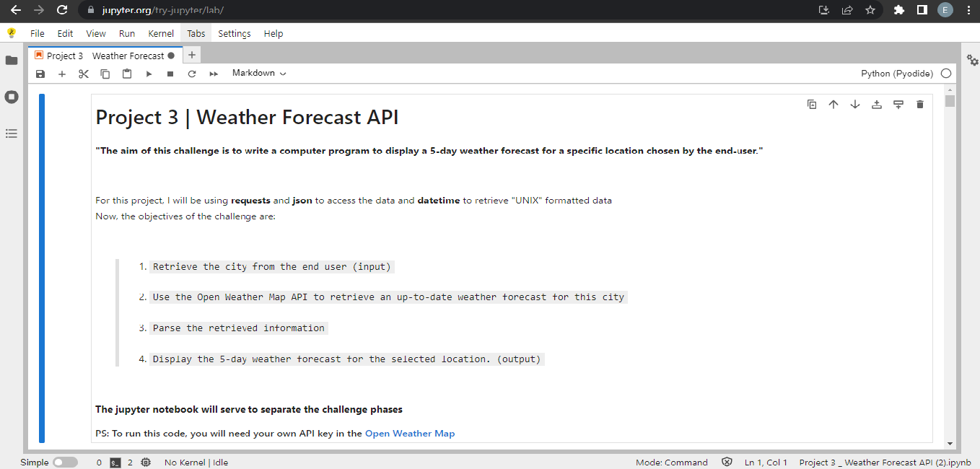Open the file browser sidebar
Viewport: 980px width, 469px height.
(x=12, y=61)
